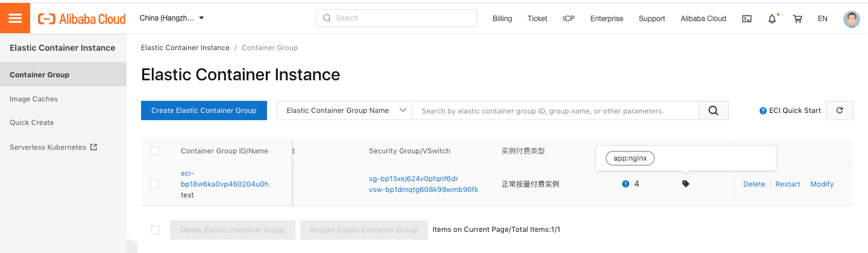Viewport: 868px width, 253px height.
Task: Open the user avatar menu
Action: pyautogui.click(x=852, y=19)
